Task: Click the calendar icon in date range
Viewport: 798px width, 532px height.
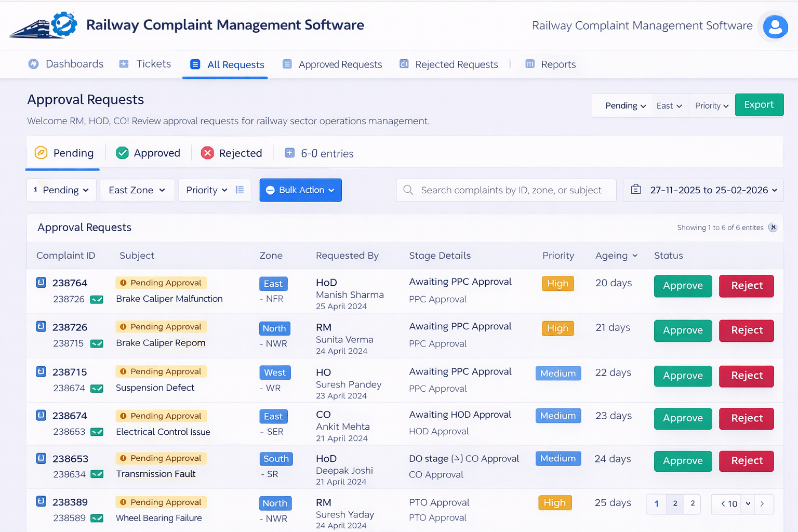Action: pyautogui.click(x=636, y=190)
